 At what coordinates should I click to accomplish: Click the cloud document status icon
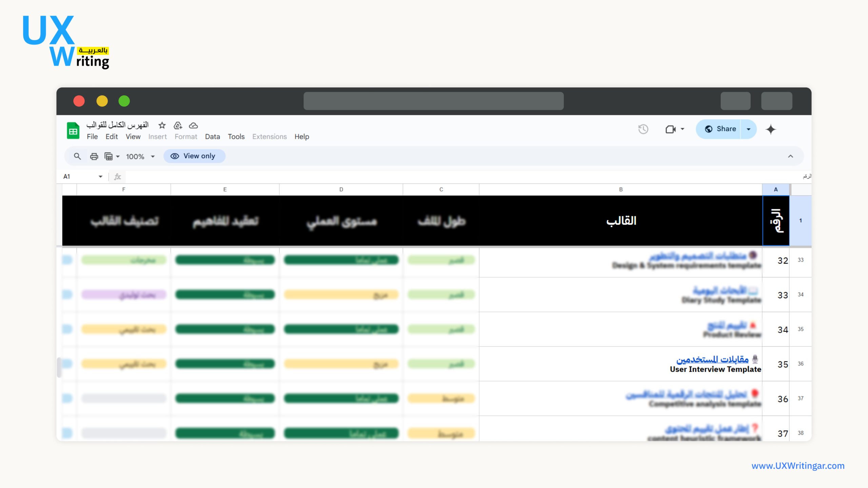point(193,125)
